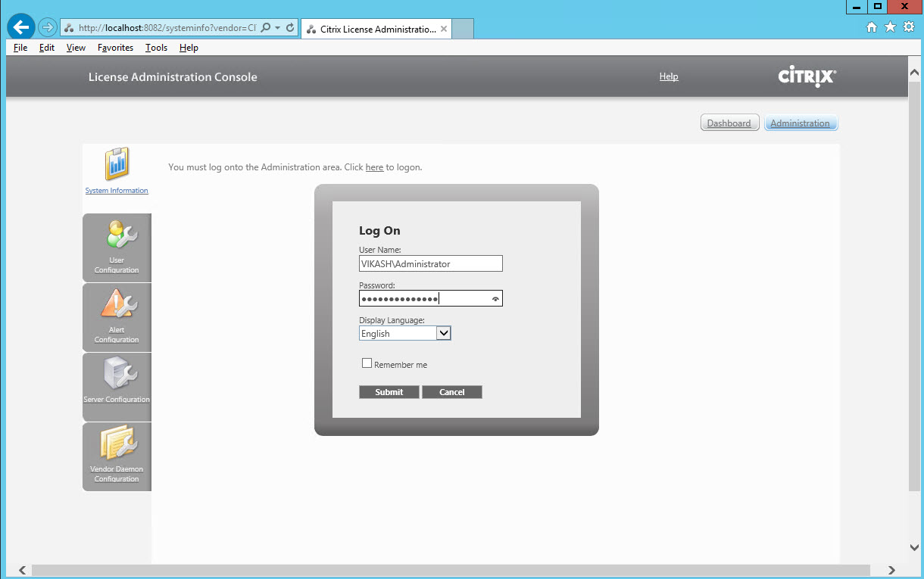Open the Tools menu
Image resolution: width=924 pixels, height=579 pixels.
157,48
